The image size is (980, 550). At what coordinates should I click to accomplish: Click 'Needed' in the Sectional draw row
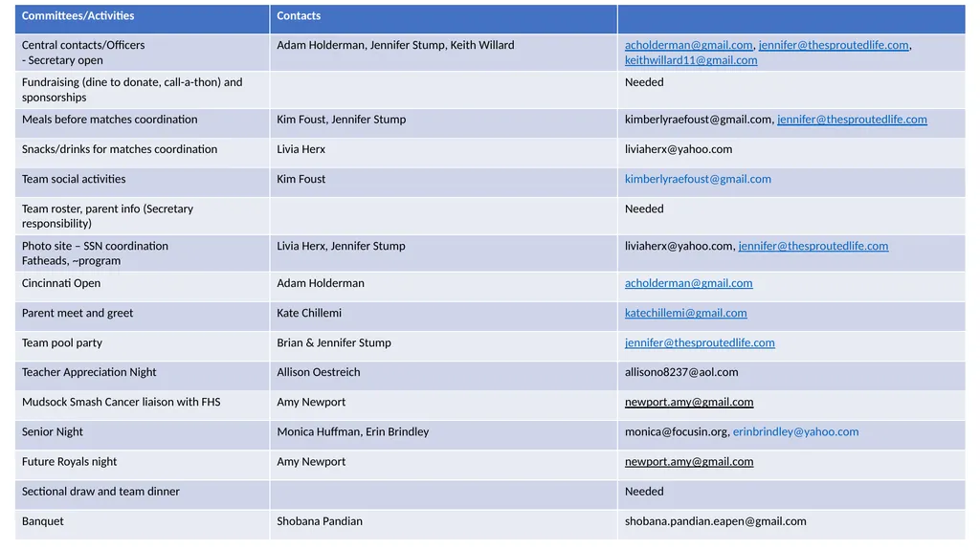tap(644, 492)
